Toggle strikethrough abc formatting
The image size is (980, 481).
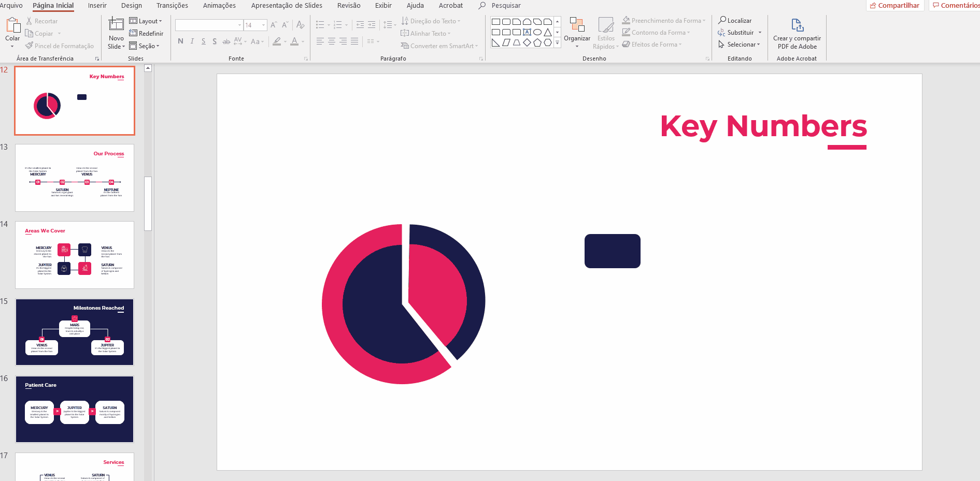coord(226,41)
